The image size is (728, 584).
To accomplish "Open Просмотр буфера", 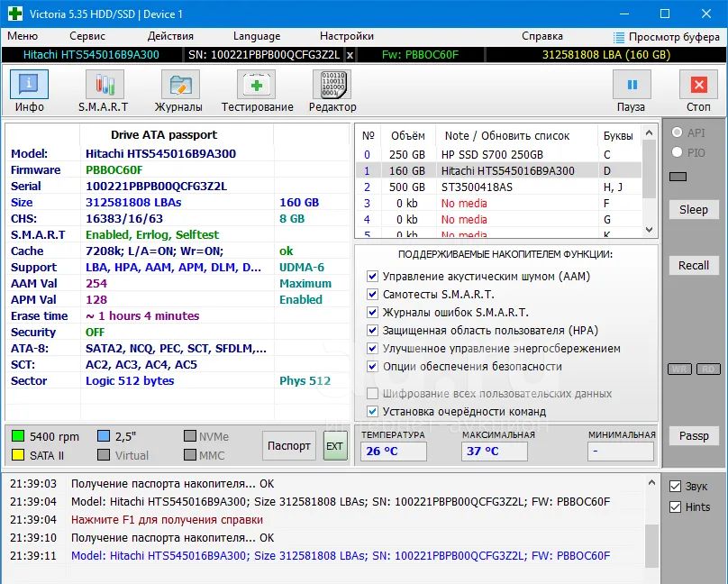I will point(666,37).
